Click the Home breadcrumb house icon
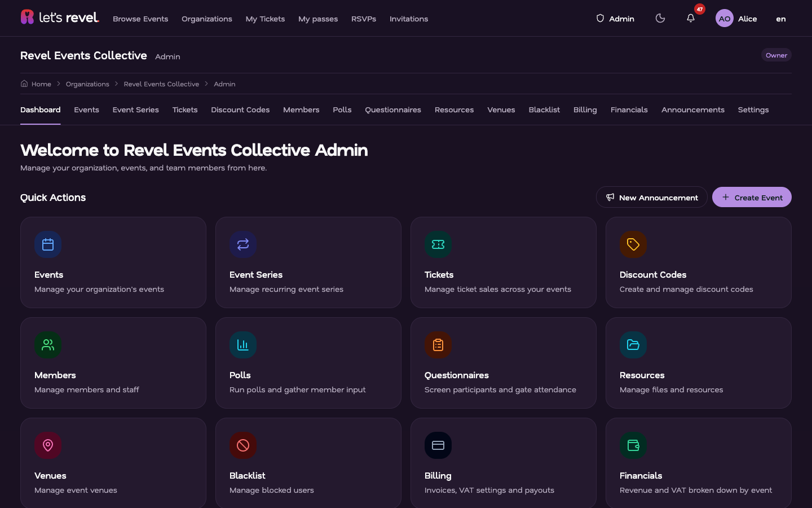 click(24, 84)
